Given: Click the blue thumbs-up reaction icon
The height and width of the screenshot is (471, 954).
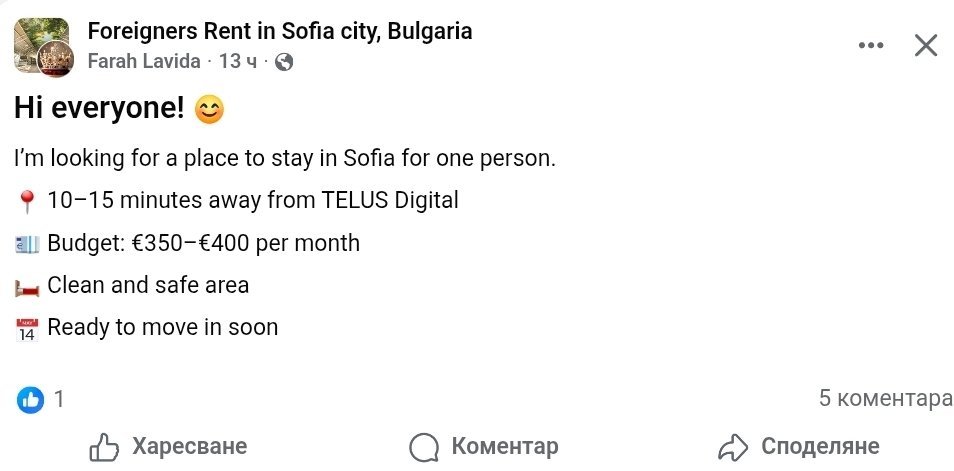Looking at the screenshot, I should pos(31,400).
